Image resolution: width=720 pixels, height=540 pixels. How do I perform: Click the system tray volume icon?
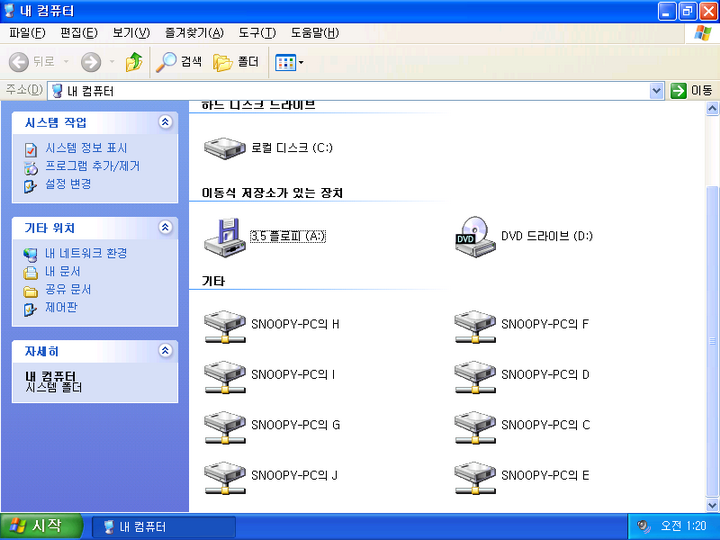(644, 526)
